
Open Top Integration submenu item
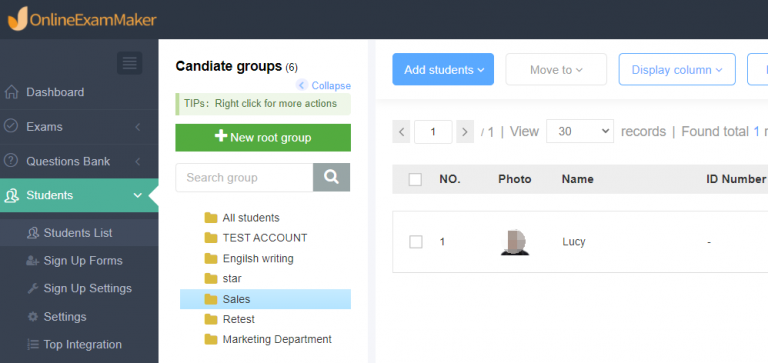[79, 344]
